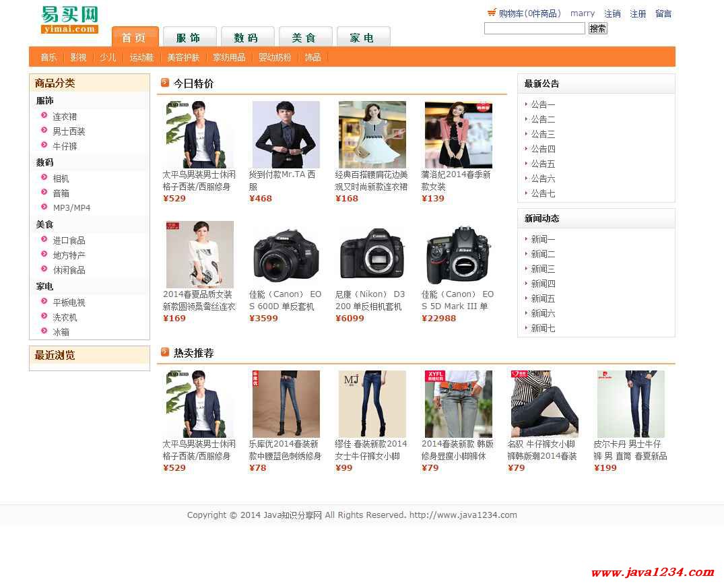Open 公告三 in the announcements list
Viewport: 724px width, 588px height.
(543, 134)
